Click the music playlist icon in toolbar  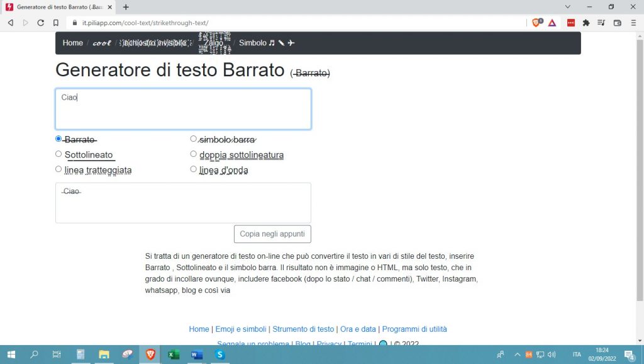(x=601, y=23)
